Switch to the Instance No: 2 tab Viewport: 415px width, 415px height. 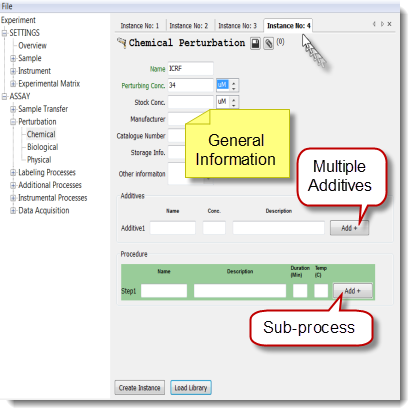coord(189,26)
